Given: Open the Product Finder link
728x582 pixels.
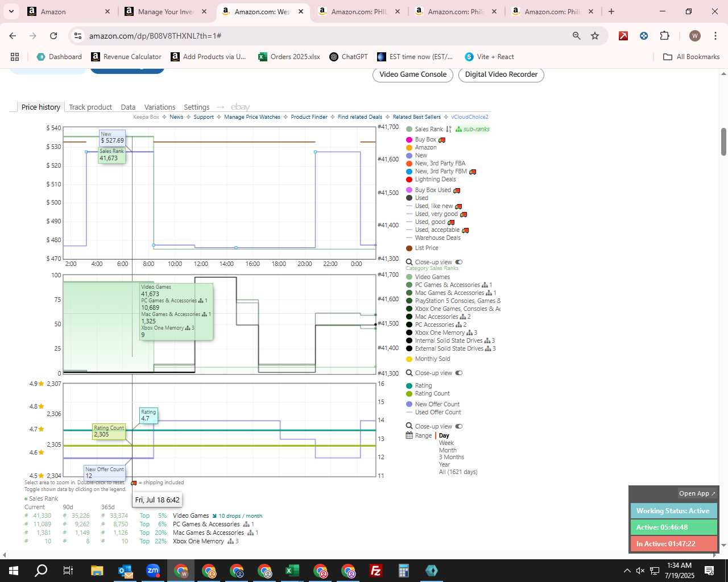Looking at the screenshot, I should 309,117.
